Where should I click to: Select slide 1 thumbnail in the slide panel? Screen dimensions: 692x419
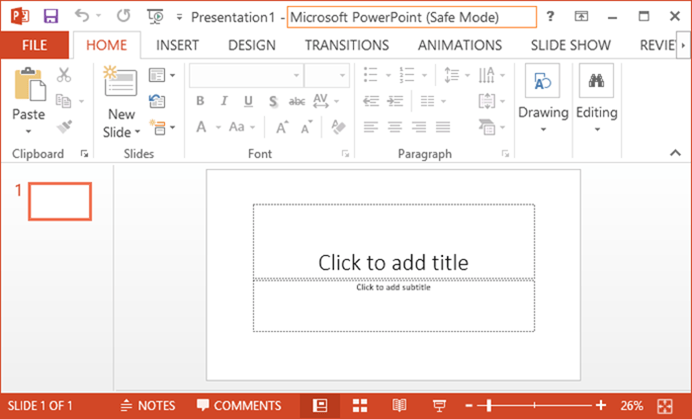click(x=59, y=201)
